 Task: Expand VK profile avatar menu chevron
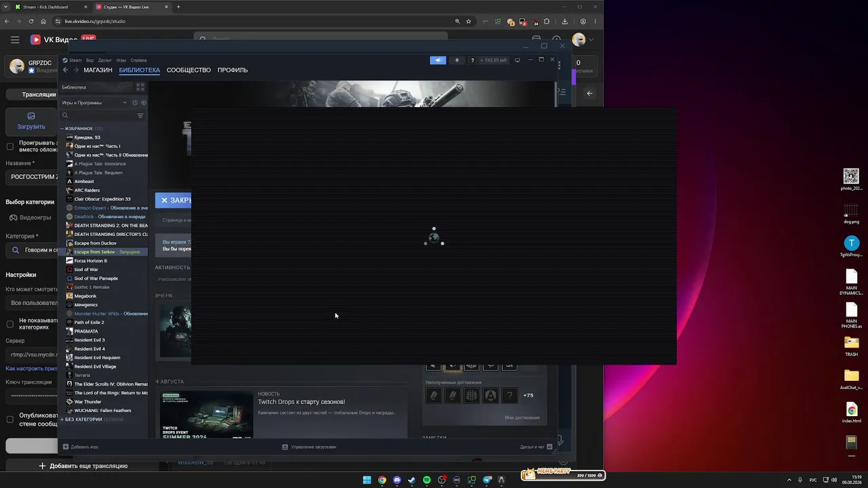tap(592, 40)
